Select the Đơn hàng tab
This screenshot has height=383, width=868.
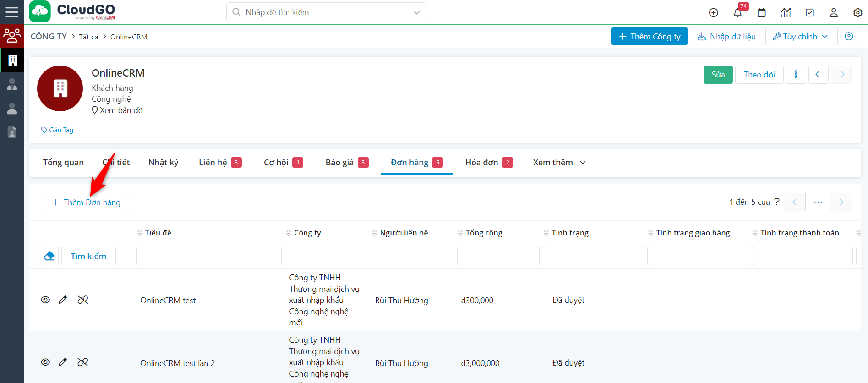[x=417, y=163]
